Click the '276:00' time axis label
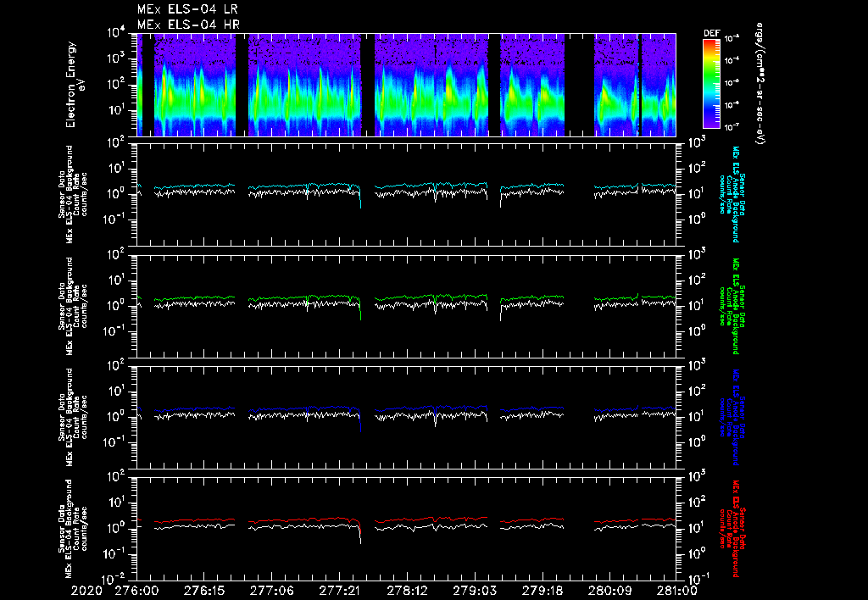 (136, 591)
